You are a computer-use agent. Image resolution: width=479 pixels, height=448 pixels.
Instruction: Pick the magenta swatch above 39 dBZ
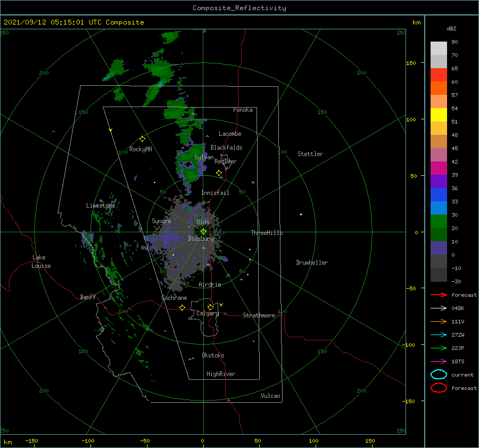click(x=439, y=168)
